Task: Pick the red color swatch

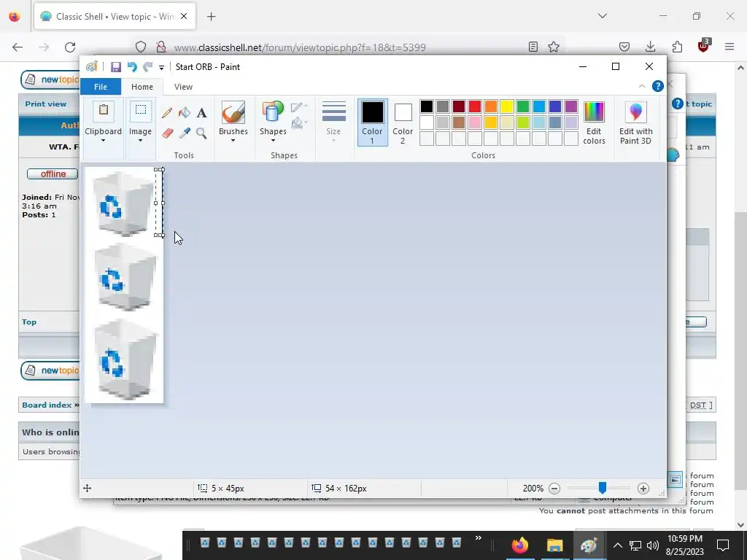Action: tap(474, 106)
